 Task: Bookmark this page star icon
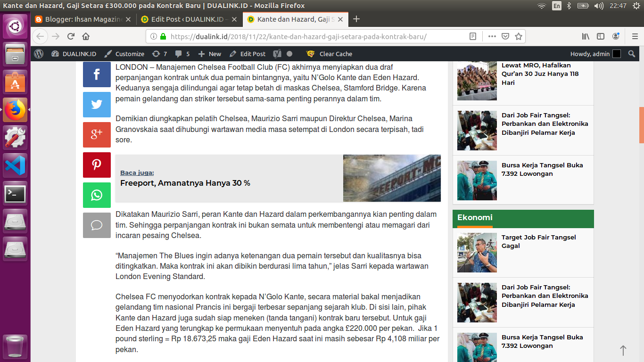click(x=518, y=36)
